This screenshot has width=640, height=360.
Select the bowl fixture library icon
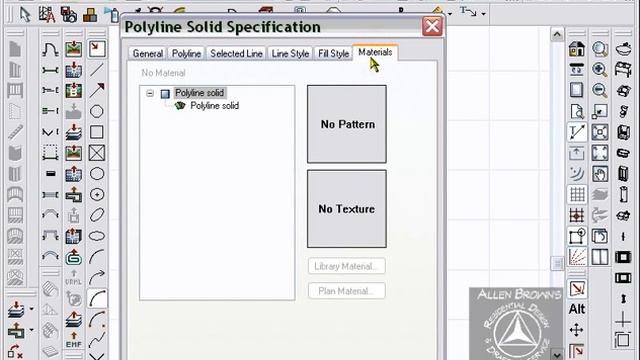pos(623,49)
